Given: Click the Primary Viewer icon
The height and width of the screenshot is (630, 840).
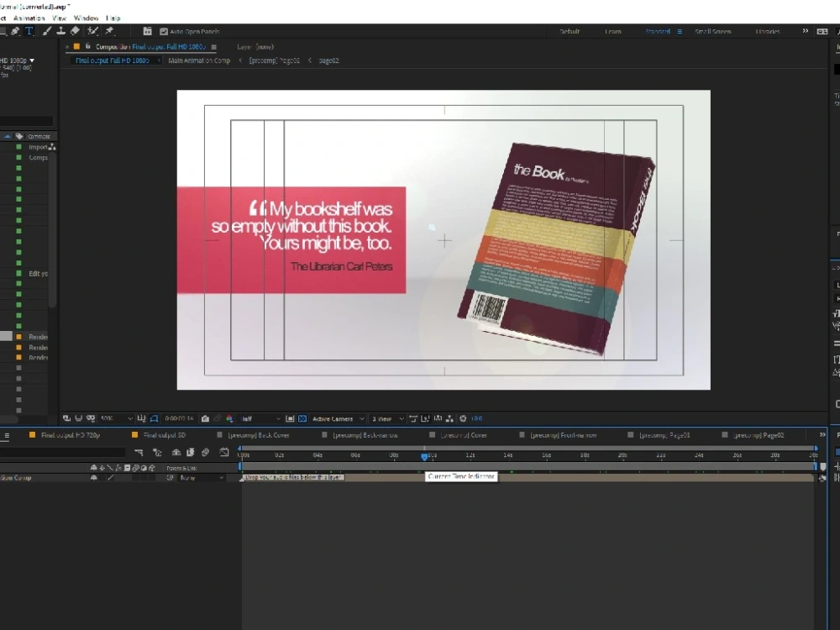Looking at the screenshot, I should (78, 418).
